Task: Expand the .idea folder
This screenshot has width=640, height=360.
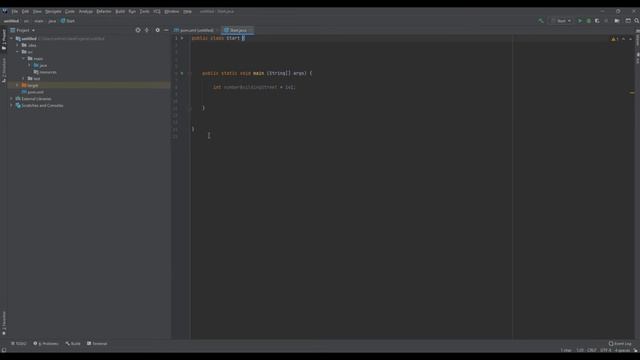Action: tap(18, 45)
